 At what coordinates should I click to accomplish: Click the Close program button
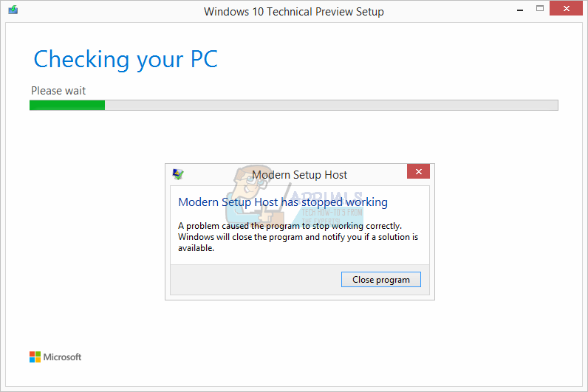coord(381,280)
